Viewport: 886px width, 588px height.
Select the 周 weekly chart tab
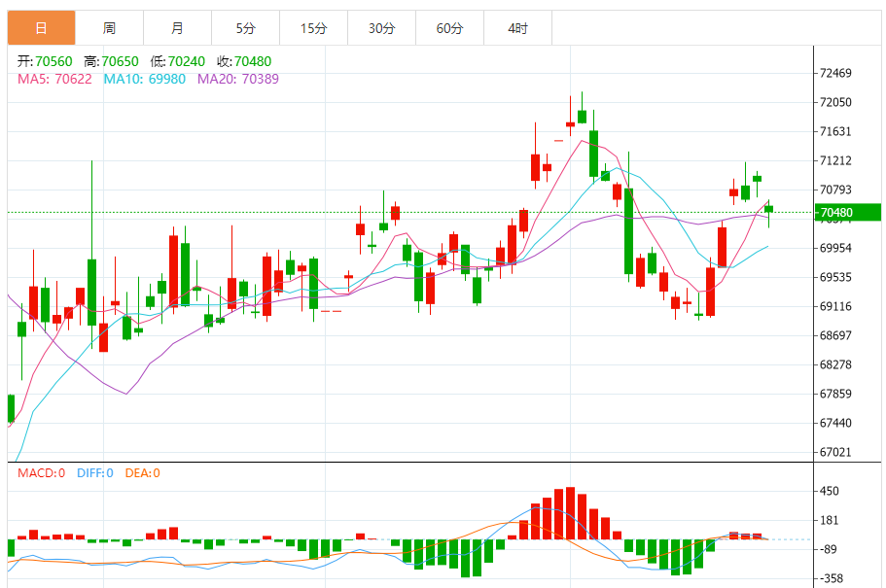(x=109, y=28)
